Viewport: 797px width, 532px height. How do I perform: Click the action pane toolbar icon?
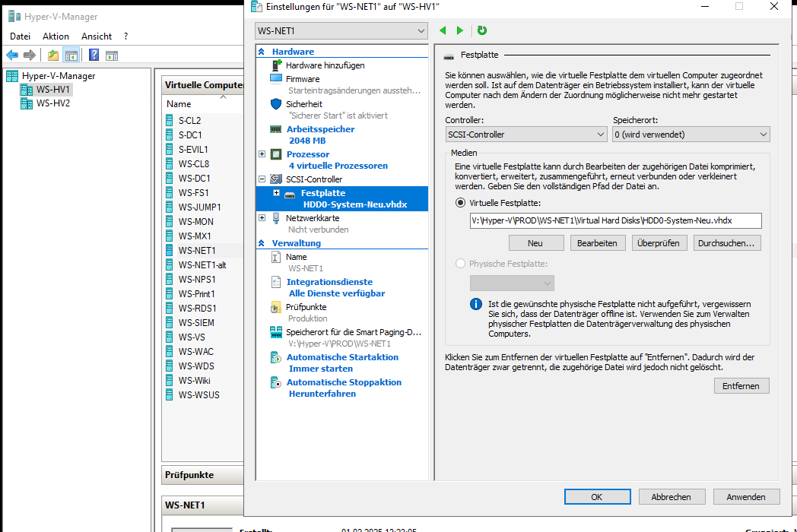(x=112, y=55)
